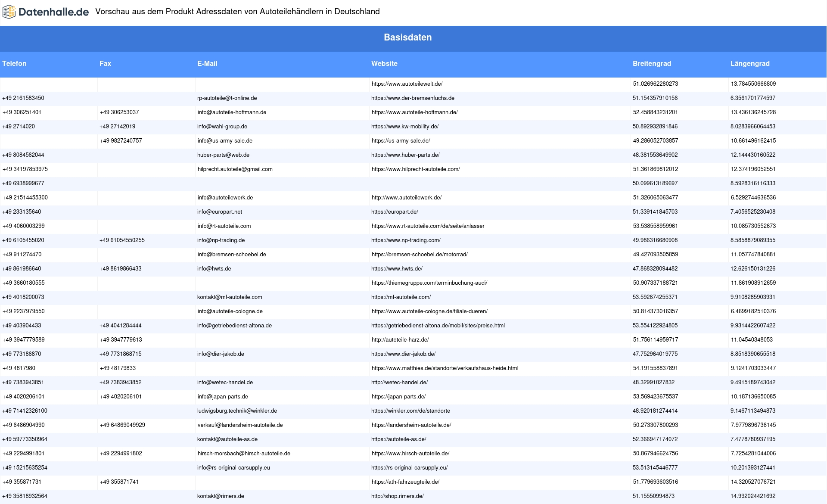Open the https://japan-parts.de/ website cell
This screenshot has height=504, width=827.
pos(398,397)
